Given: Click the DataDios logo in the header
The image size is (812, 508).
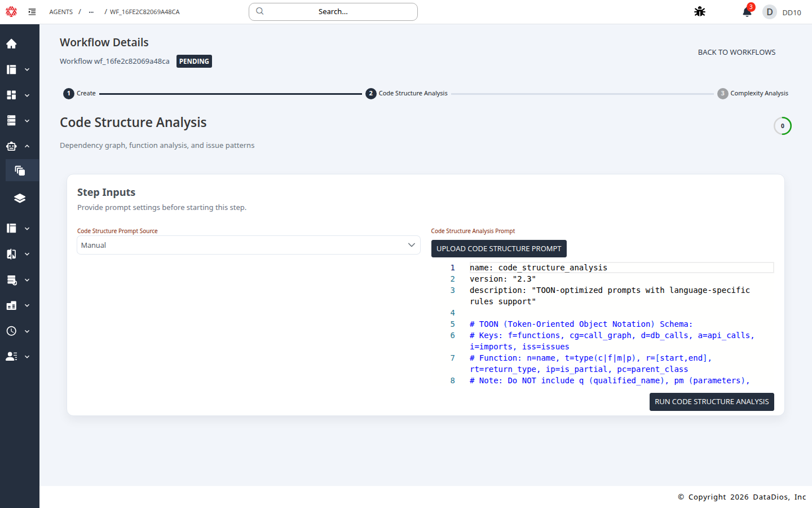Looking at the screenshot, I should tap(11, 11).
